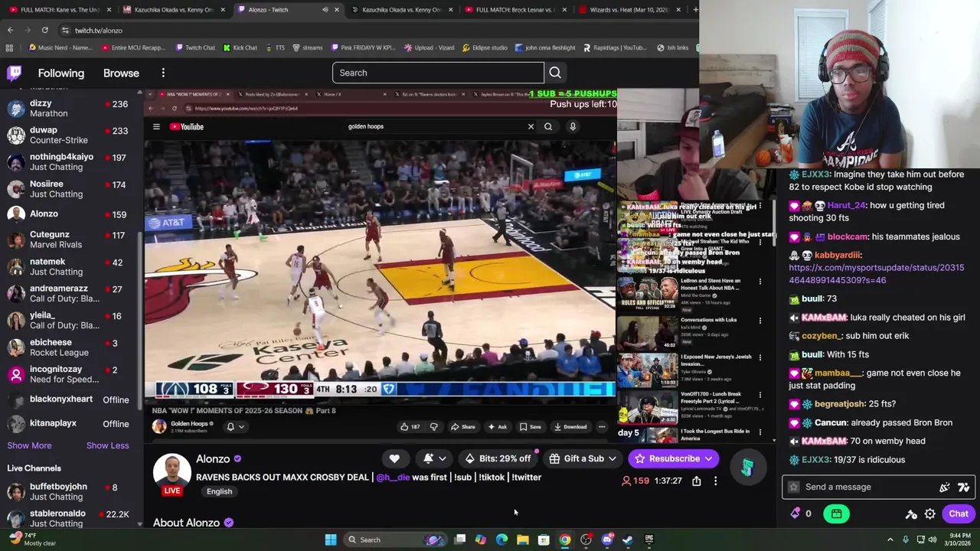Open File Explorer from taskbar
This screenshot has height=551, width=980.
(522, 540)
